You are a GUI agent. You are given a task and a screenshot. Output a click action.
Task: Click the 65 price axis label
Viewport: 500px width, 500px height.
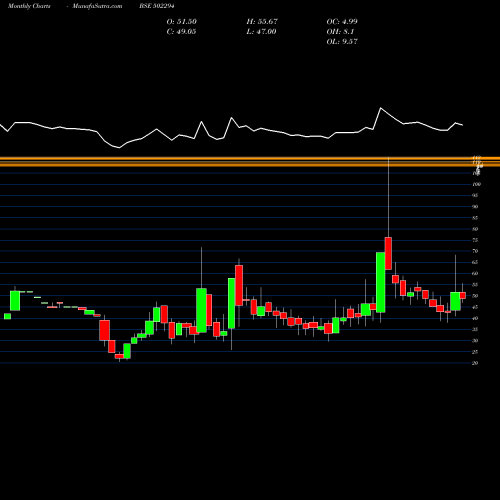point(475,262)
